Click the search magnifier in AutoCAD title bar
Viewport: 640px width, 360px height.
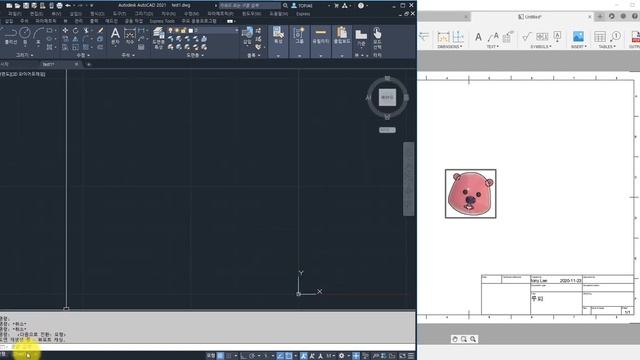(x=285, y=6)
